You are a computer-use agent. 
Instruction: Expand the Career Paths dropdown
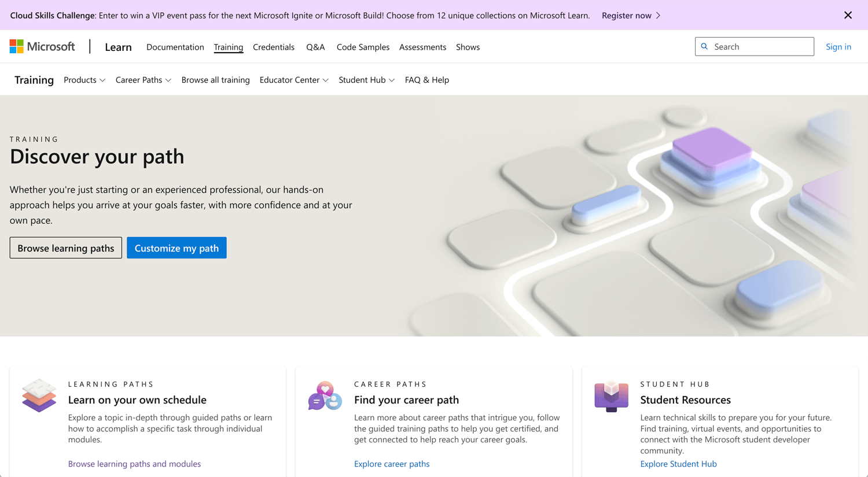pos(144,80)
